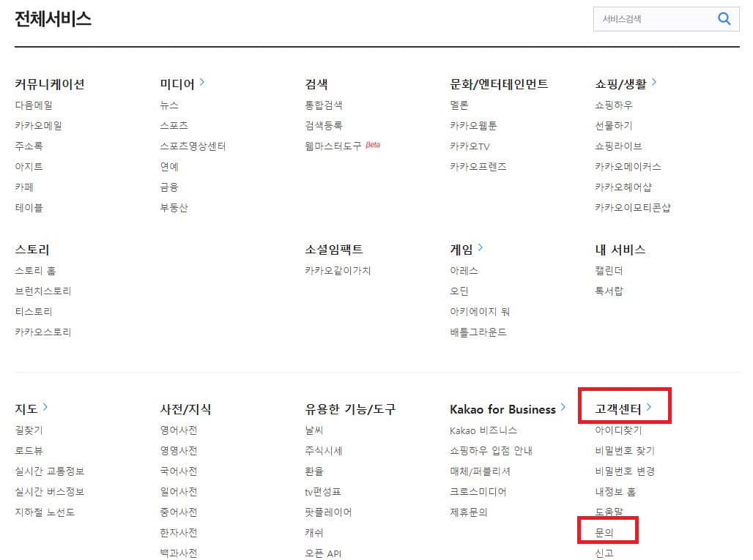Open the 톡서랍 link
Screen dimensions: 753x560
(609, 291)
